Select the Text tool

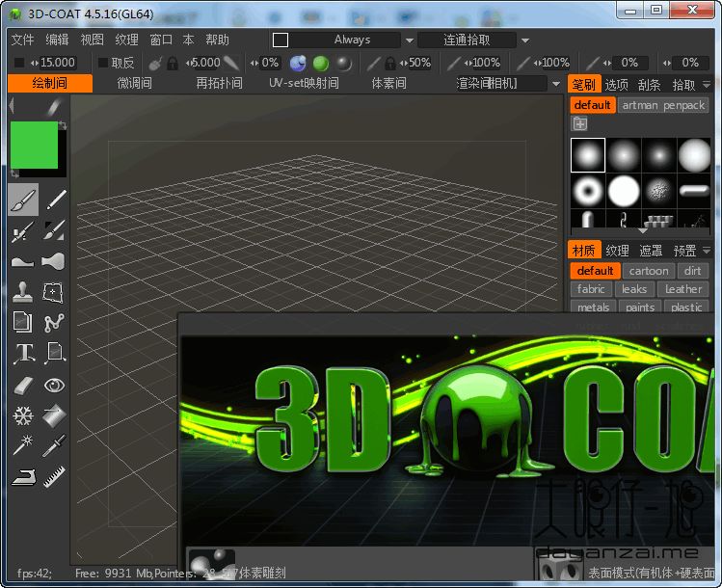24,354
